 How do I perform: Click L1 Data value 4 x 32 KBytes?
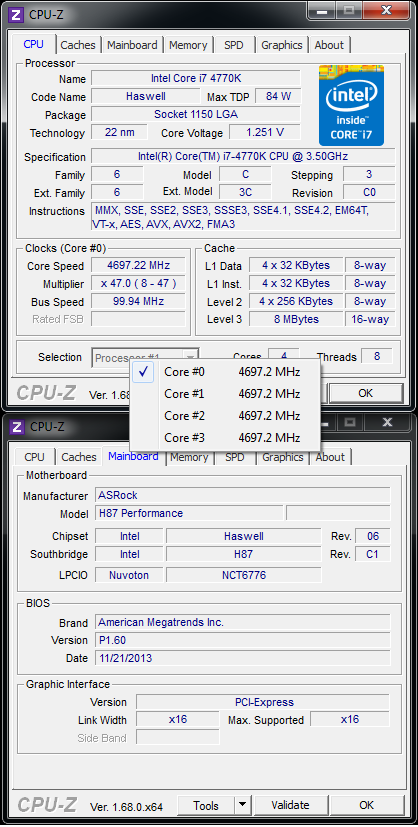point(296,265)
